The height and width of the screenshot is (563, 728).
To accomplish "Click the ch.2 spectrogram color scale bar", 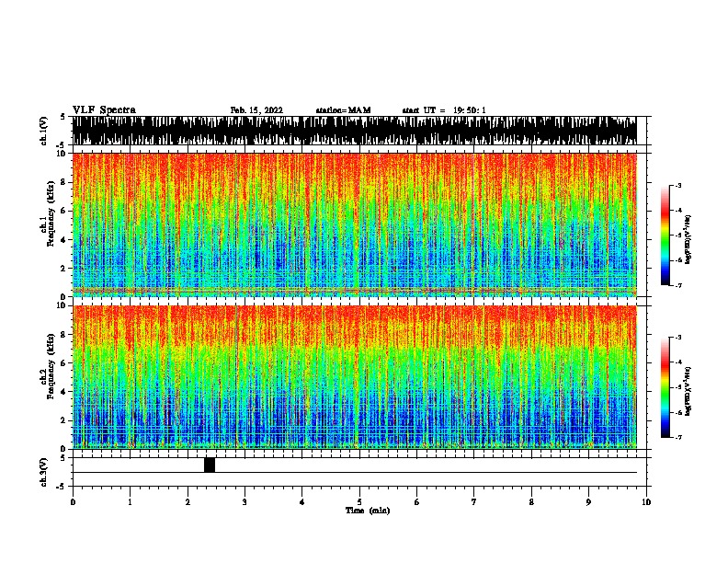I will (665, 387).
